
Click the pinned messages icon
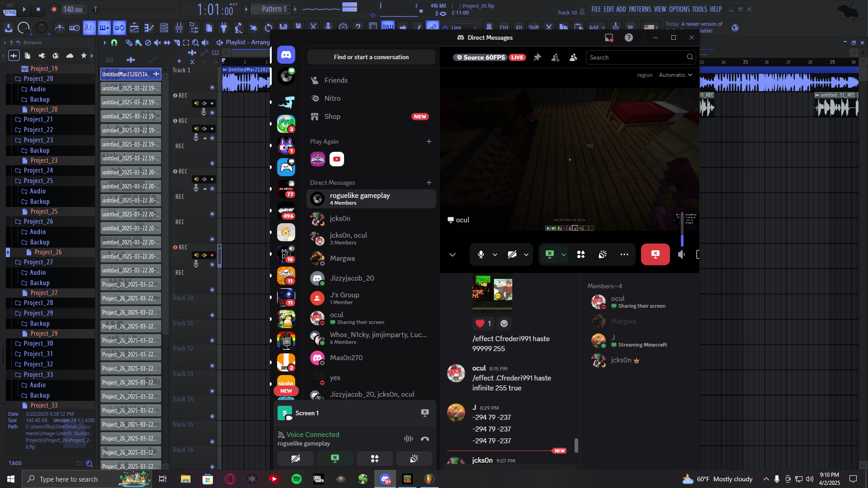pos(537,57)
